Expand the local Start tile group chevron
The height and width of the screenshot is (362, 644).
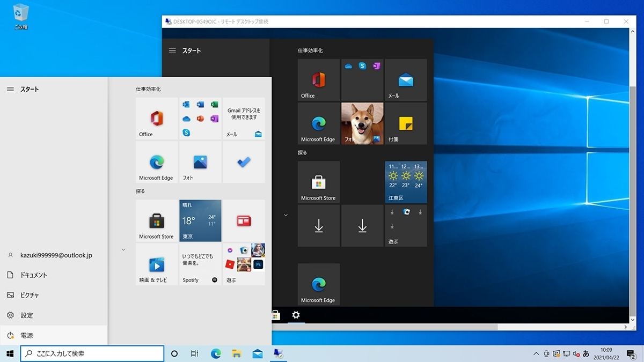(123, 249)
